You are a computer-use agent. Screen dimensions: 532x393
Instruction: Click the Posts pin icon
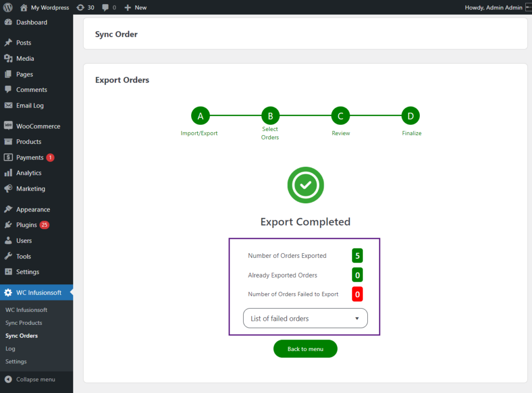8,43
